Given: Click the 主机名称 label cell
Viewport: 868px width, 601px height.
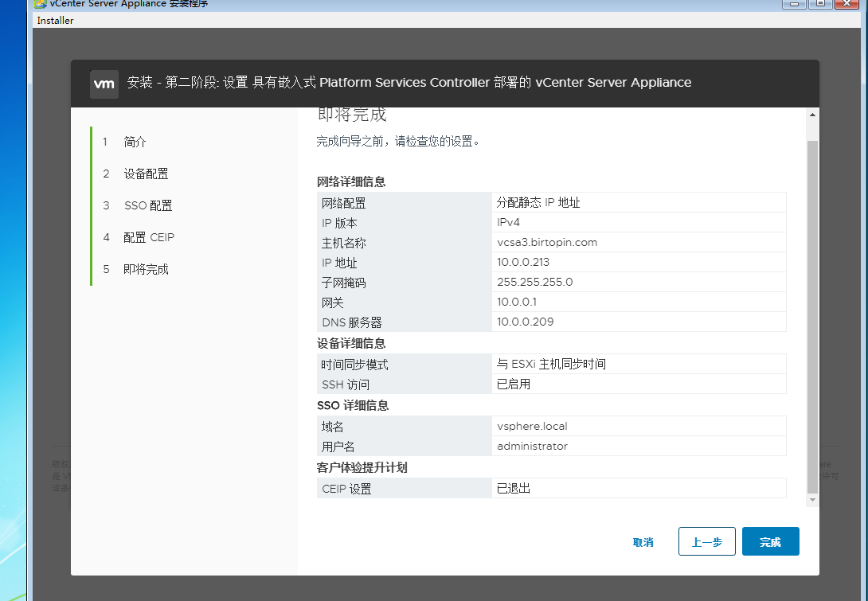Looking at the screenshot, I should (404, 243).
